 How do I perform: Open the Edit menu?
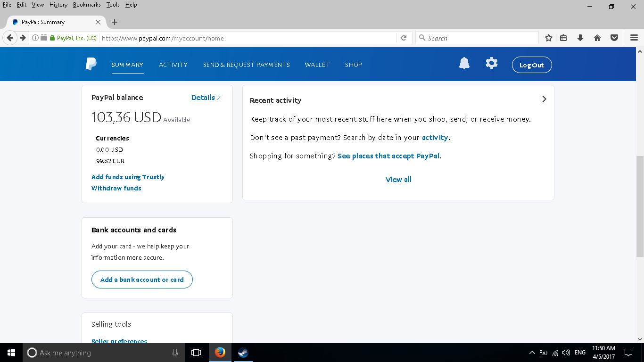21,5
